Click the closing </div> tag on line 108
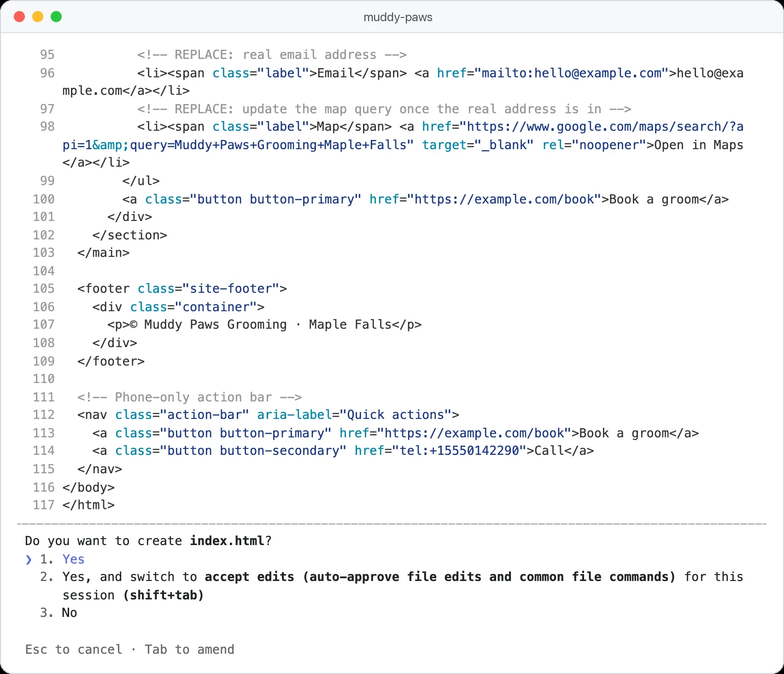 point(115,343)
